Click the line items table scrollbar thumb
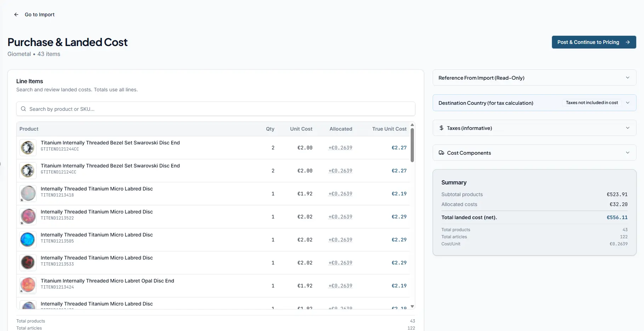 [x=412, y=145]
